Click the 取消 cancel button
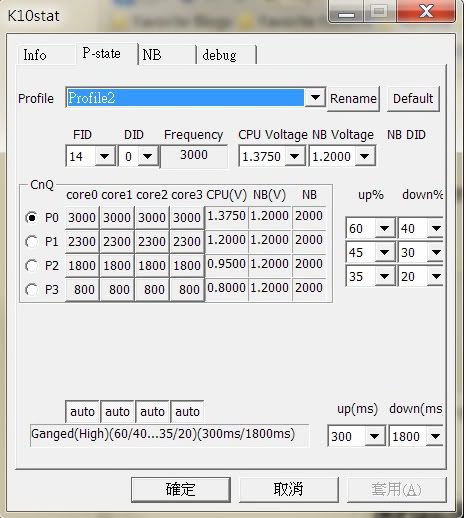Image resolution: width=466 pixels, height=518 pixels. tap(289, 489)
